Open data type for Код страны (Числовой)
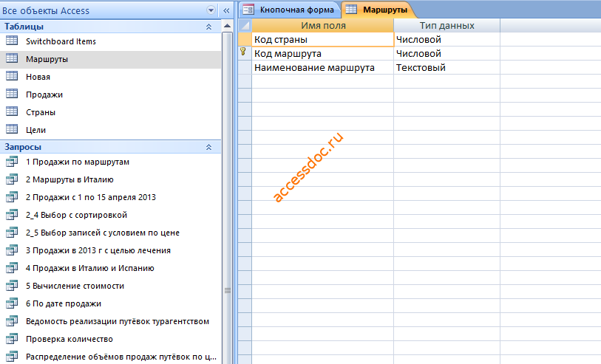The height and width of the screenshot is (364, 601). coord(447,39)
